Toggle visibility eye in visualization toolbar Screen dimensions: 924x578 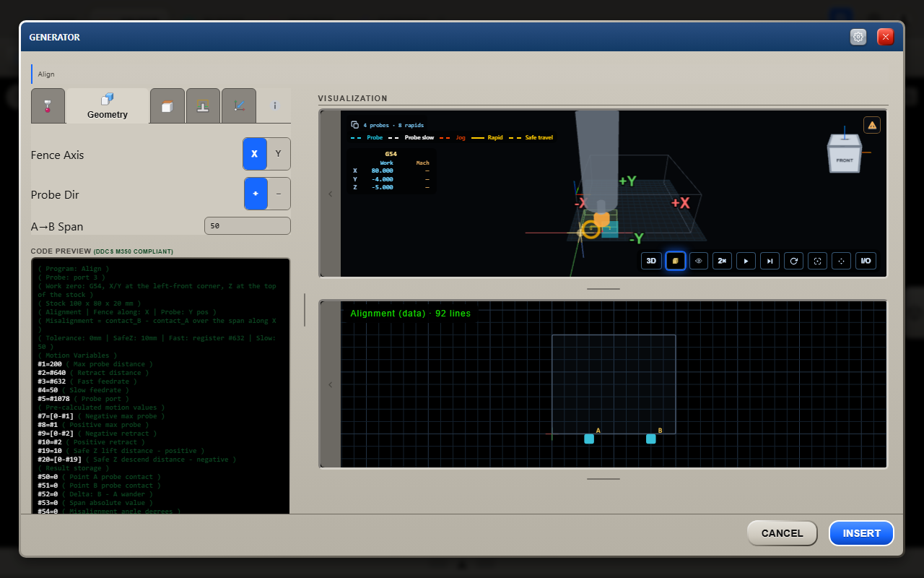[x=699, y=261]
